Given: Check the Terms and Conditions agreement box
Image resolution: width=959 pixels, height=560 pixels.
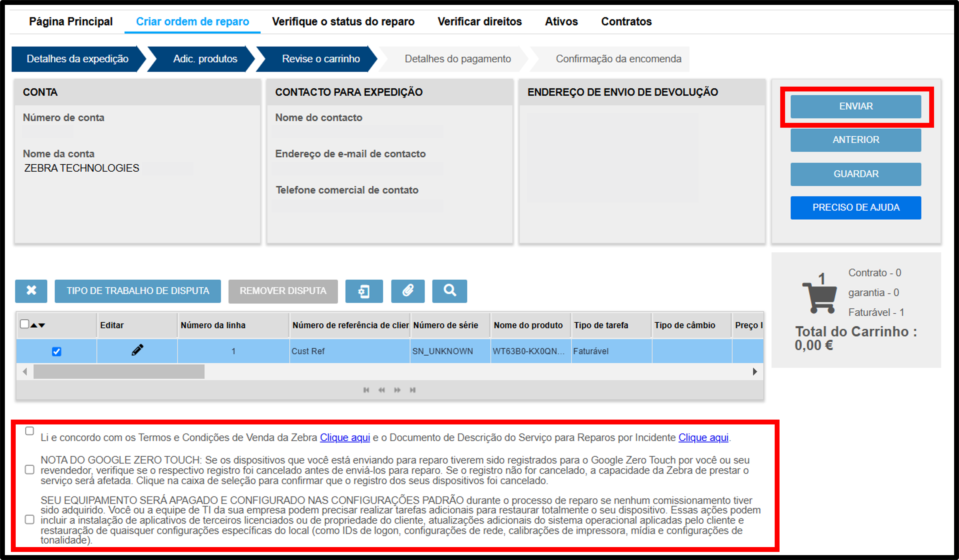Looking at the screenshot, I should click(29, 431).
